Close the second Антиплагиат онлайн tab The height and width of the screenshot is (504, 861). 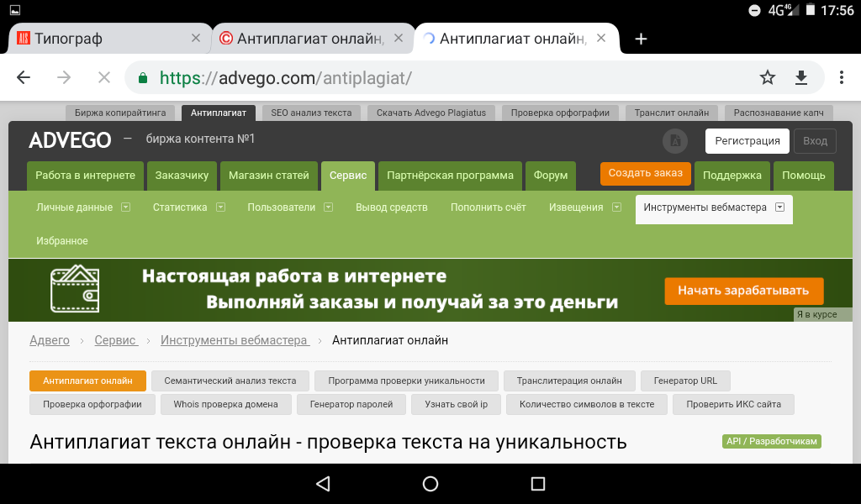pos(399,38)
